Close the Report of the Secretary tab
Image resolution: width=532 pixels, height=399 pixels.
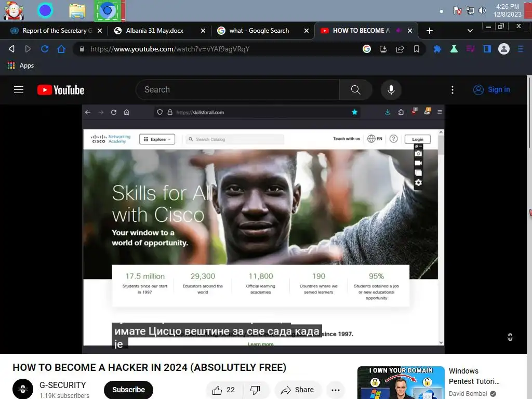100,31
